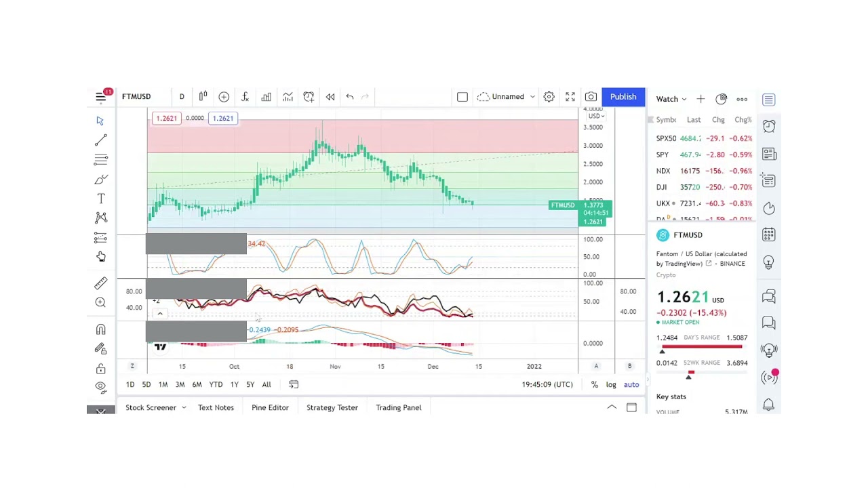This screenshot has height=488, width=868.
Task: Toggle magnet mode for drawings
Action: [100, 329]
